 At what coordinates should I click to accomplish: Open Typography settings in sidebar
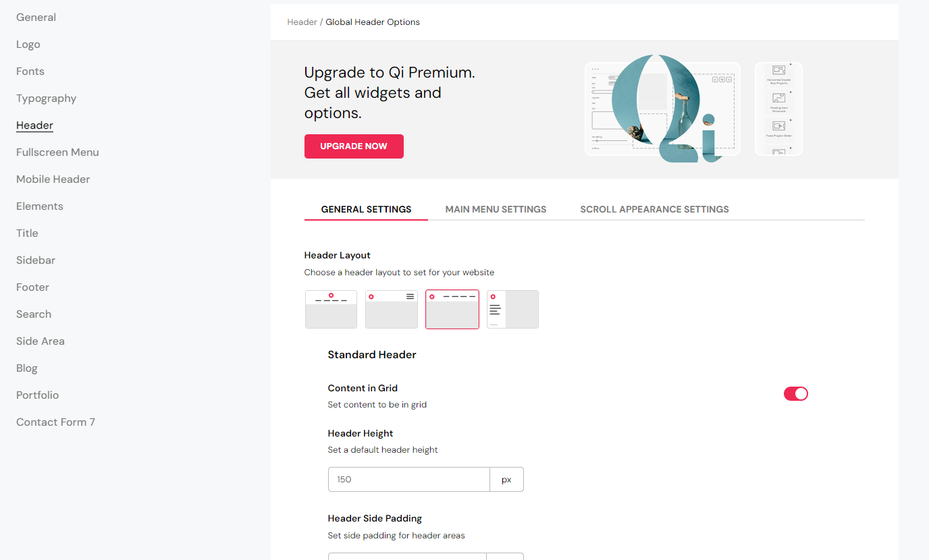[47, 99]
